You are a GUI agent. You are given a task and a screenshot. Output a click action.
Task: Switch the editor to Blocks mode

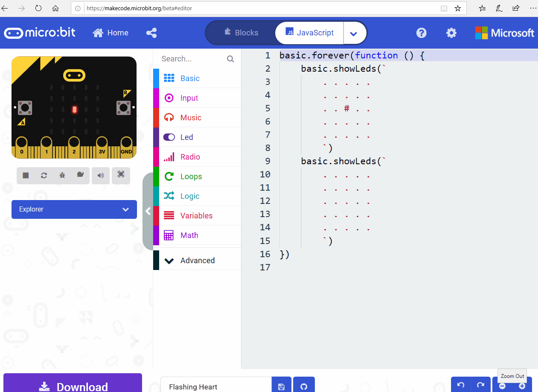coord(241,32)
